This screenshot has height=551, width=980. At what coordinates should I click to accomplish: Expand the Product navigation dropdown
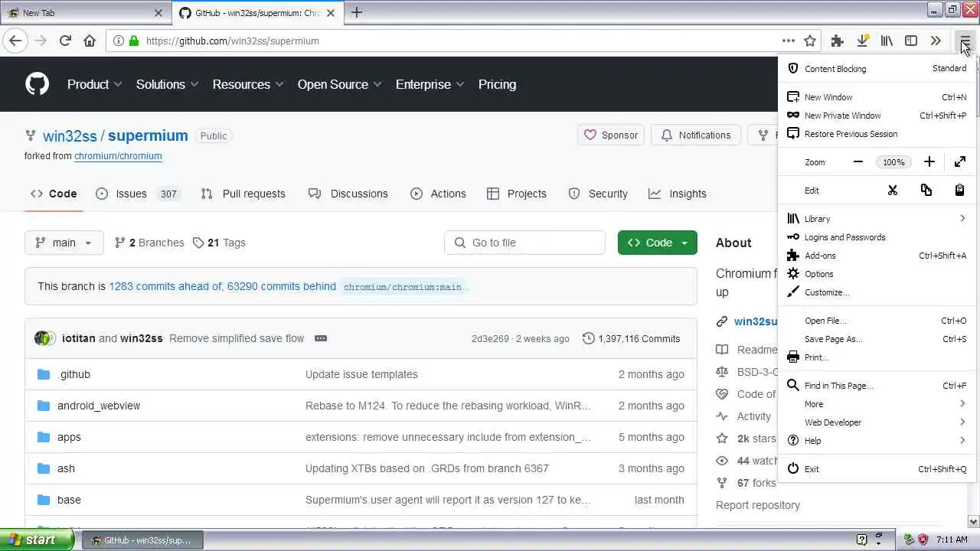(x=94, y=84)
